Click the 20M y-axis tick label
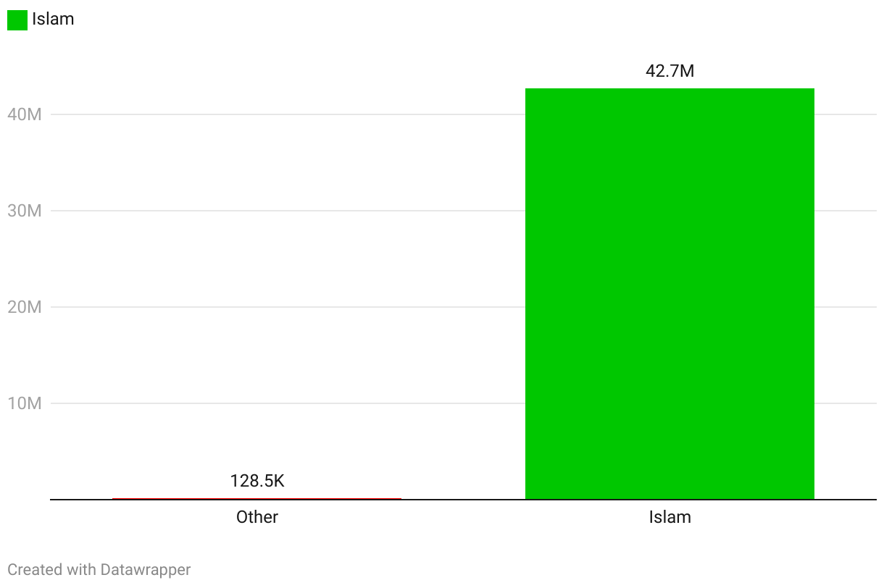The width and height of the screenshot is (884, 588). point(25,307)
